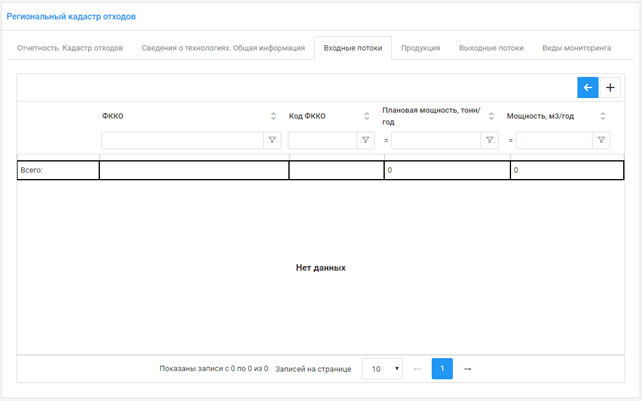This screenshot has width=642, height=401.
Task: Click the plus button to add record
Action: point(611,88)
